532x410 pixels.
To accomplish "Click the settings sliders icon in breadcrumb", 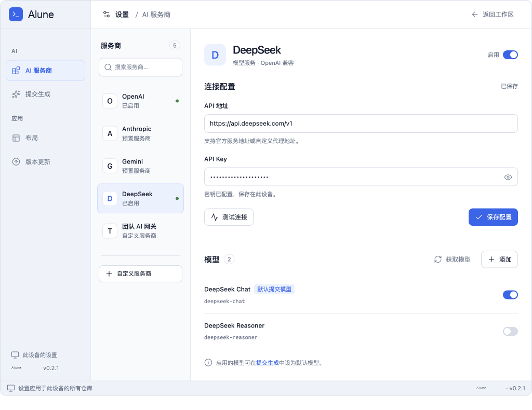I will point(107,14).
